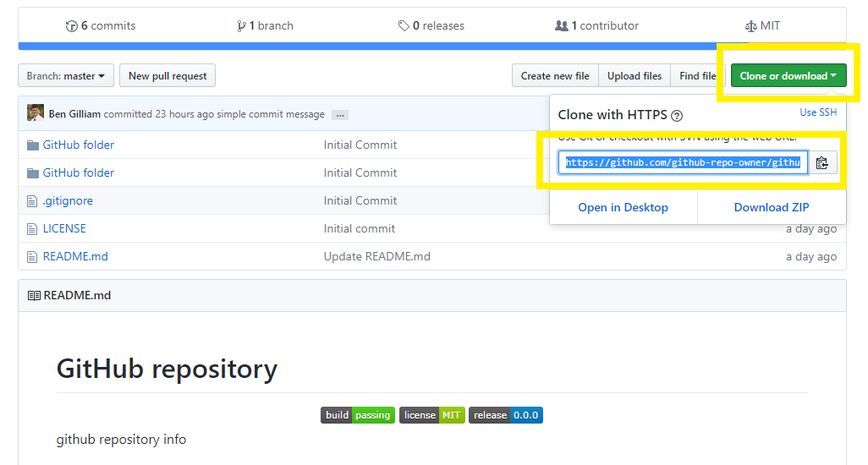
Task: View the 1 branch list
Action: tap(265, 25)
